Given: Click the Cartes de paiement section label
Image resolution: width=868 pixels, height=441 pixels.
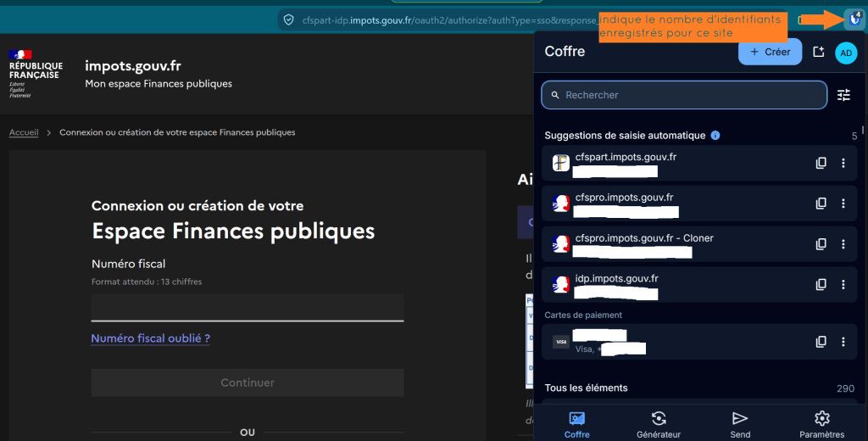Looking at the screenshot, I should coord(583,315).
